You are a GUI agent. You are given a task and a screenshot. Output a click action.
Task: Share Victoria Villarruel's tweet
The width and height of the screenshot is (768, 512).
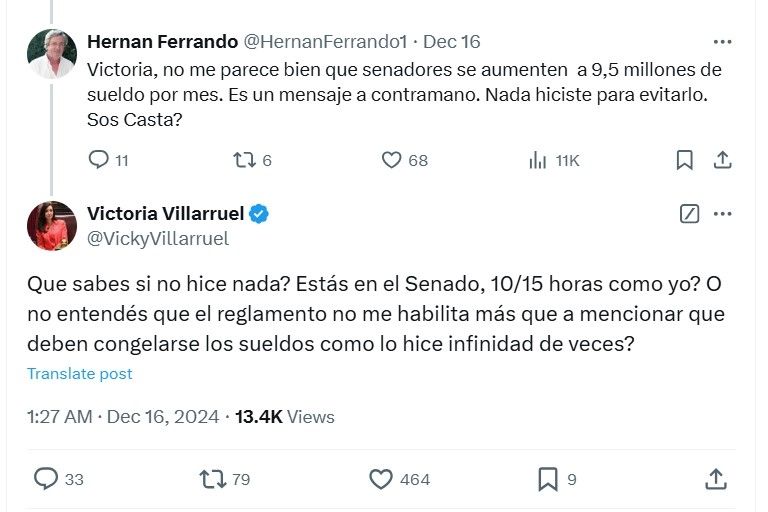point(716,479)
